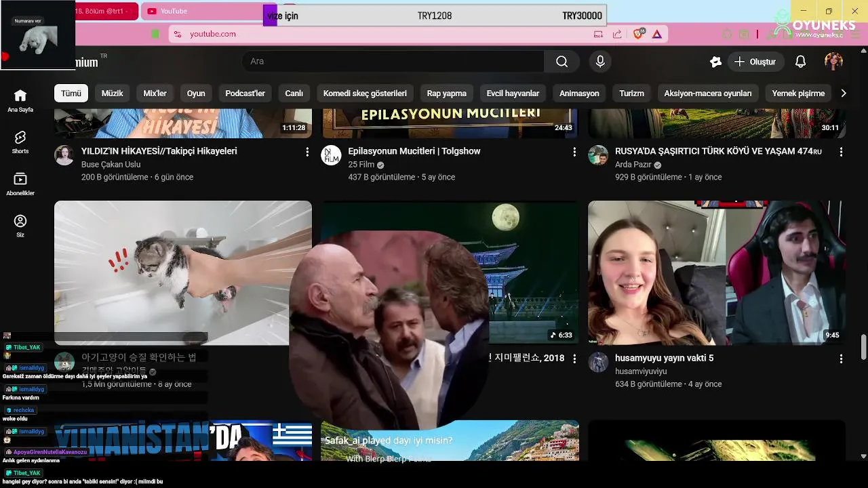Select the Canlı filter chip

pos(294,94)
